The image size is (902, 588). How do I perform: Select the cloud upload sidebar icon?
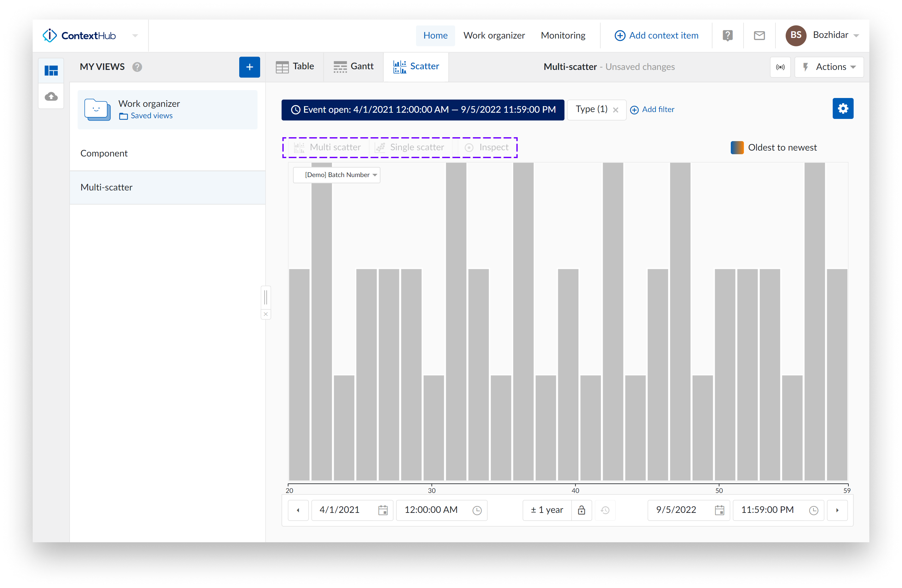(x=51, y=97)
